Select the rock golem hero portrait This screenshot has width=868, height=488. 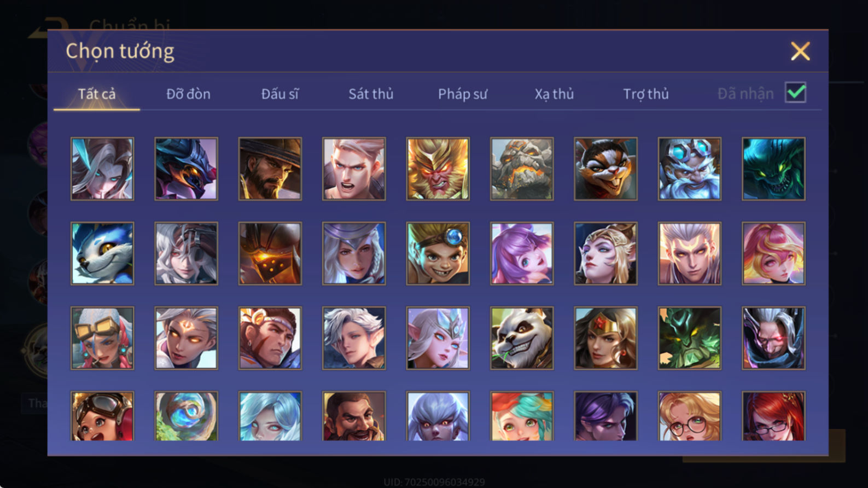coord(522,169)
